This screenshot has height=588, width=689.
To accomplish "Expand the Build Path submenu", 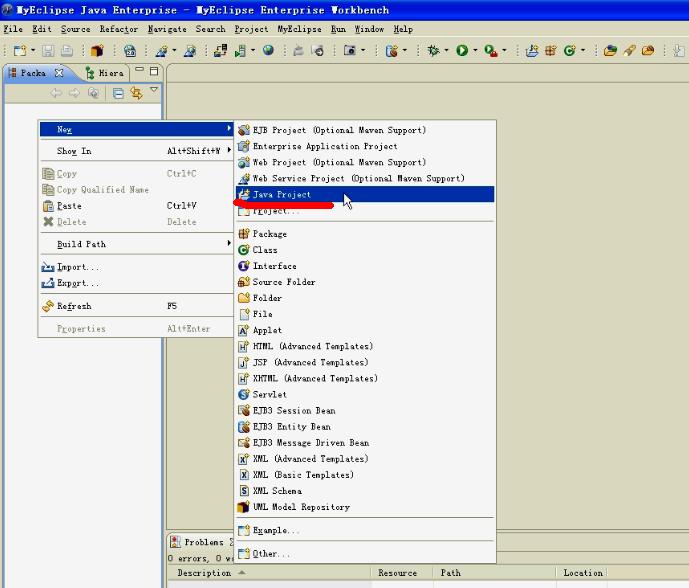I will click(x=136, y=244).
